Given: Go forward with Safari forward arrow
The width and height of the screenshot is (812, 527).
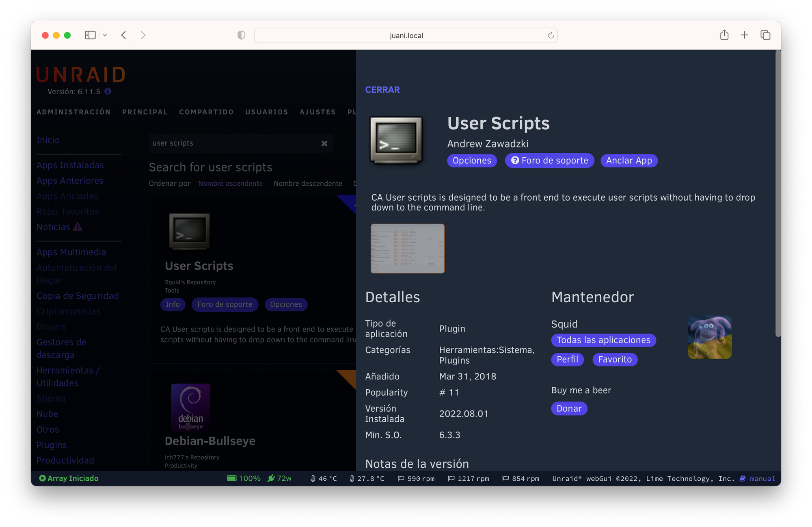Looking at the screenshot, I should [x=143, y=35].
